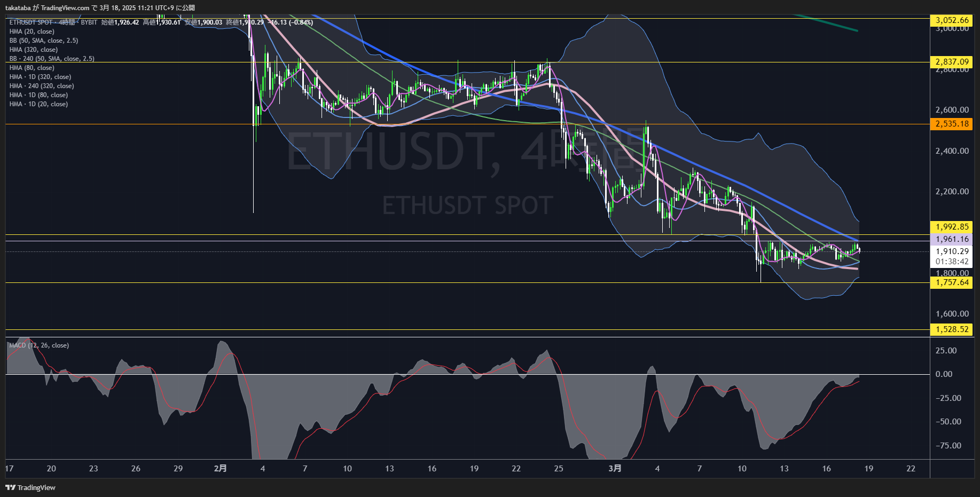Click the 2,600.00 price axis tick
The image size is (980, 497).
952,110
